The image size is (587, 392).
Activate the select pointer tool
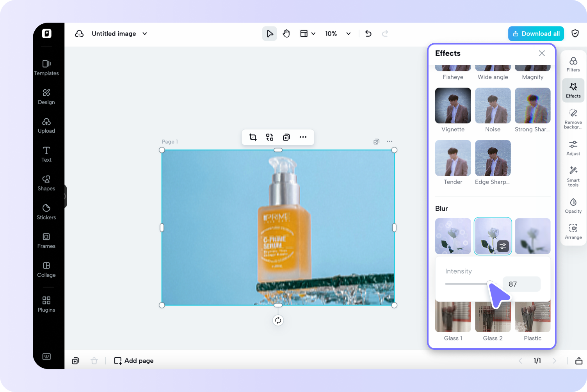(x=270, y=34)
